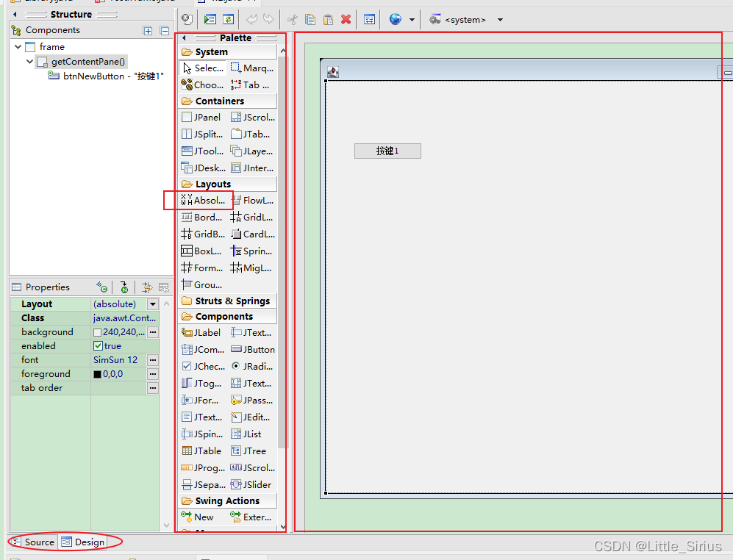The height and width of the screenshot is (560, 733).
Task: Collapse the System palette category
Action: tap(228, 52)
